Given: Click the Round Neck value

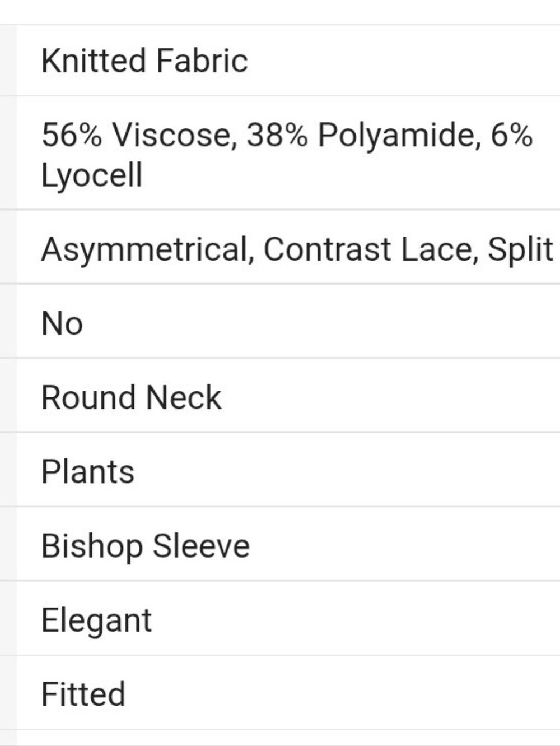Looking at the screenshot, I should coord(131,397).
